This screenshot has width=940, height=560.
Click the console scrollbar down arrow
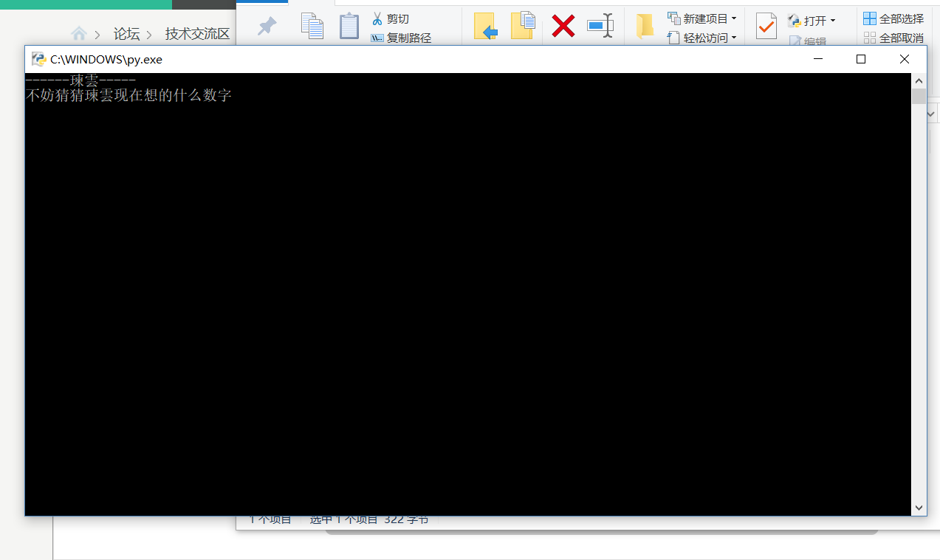click(919, 508)
